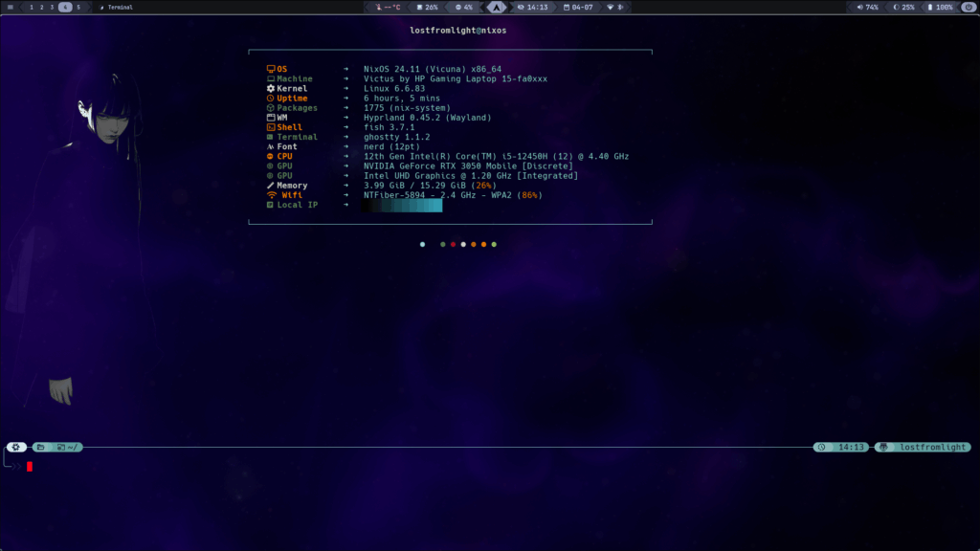The image size is (980, 551).
Task: Click the folder icon in the shell prompt
Action: (x=40, y=448)
